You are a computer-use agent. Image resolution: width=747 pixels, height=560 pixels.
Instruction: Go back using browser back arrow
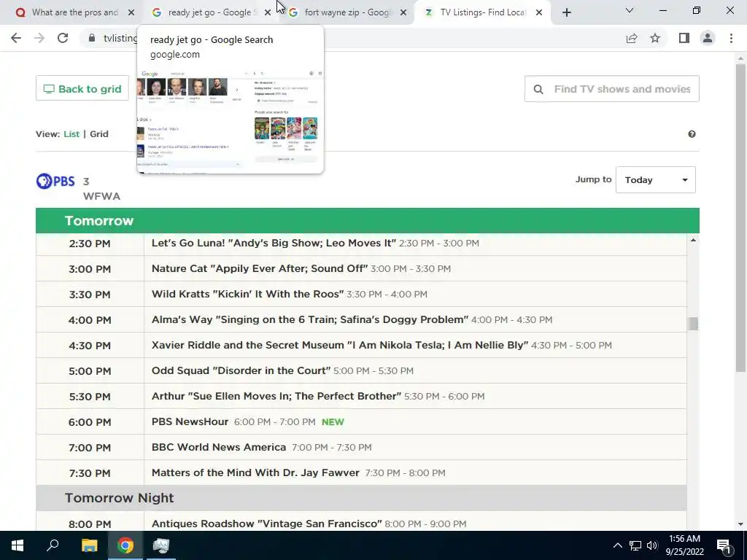pyautogui.click(x=16, y=38)
